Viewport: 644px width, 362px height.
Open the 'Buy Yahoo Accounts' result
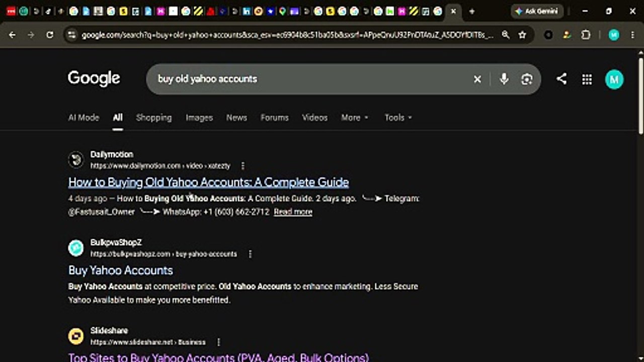click(121, 270)
